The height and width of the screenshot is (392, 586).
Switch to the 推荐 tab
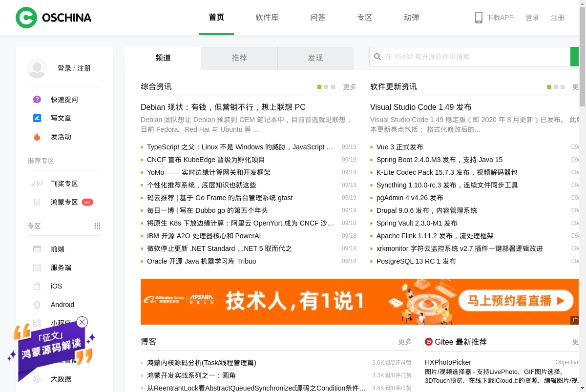point(239,58)
